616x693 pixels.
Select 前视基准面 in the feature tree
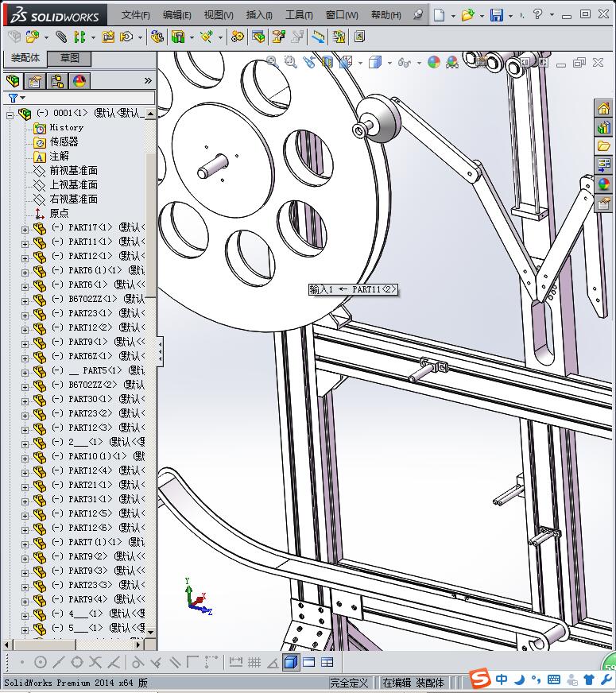tap(74, 170)
